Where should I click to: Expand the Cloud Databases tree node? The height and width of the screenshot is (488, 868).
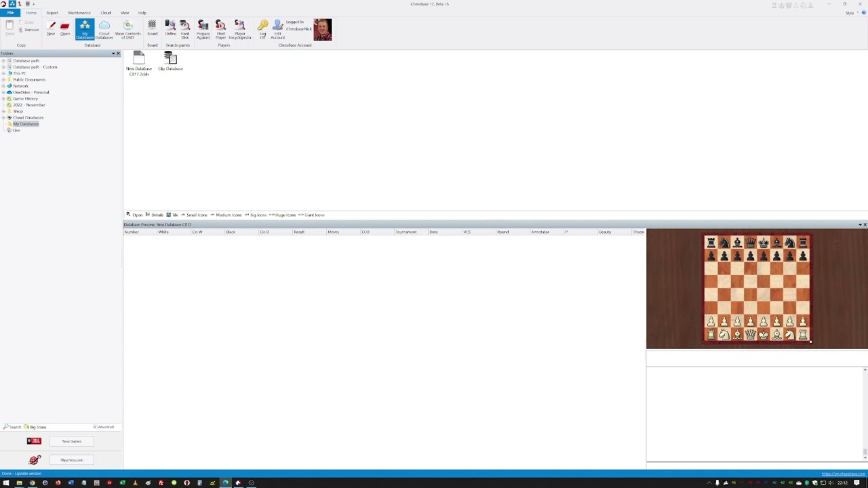pos(3,118)
